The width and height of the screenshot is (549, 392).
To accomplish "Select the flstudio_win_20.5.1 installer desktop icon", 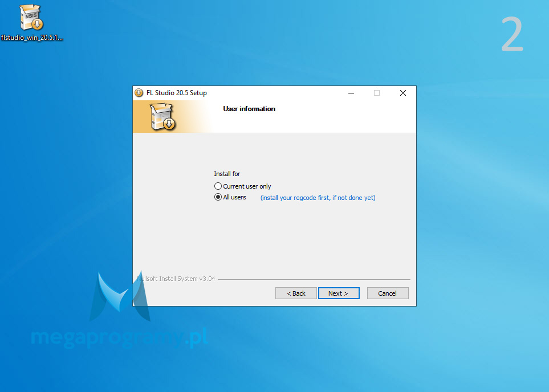I will (x=31, y=22).
